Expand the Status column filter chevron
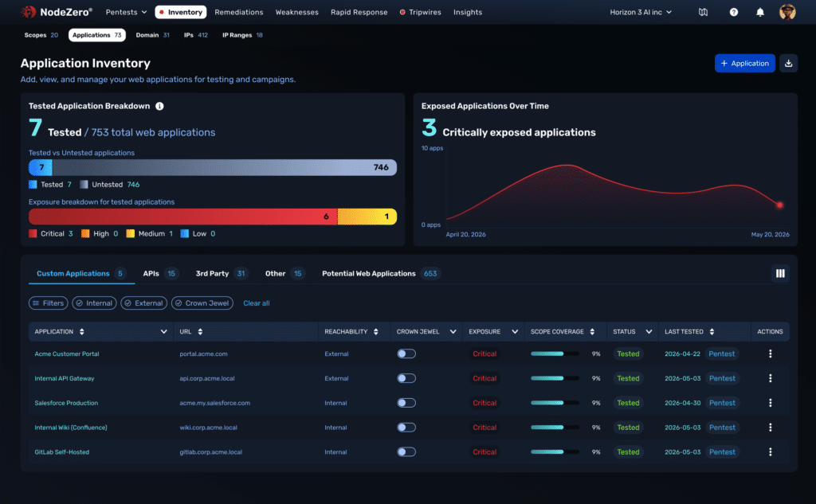The image size is (816, 504). (649, 332)
